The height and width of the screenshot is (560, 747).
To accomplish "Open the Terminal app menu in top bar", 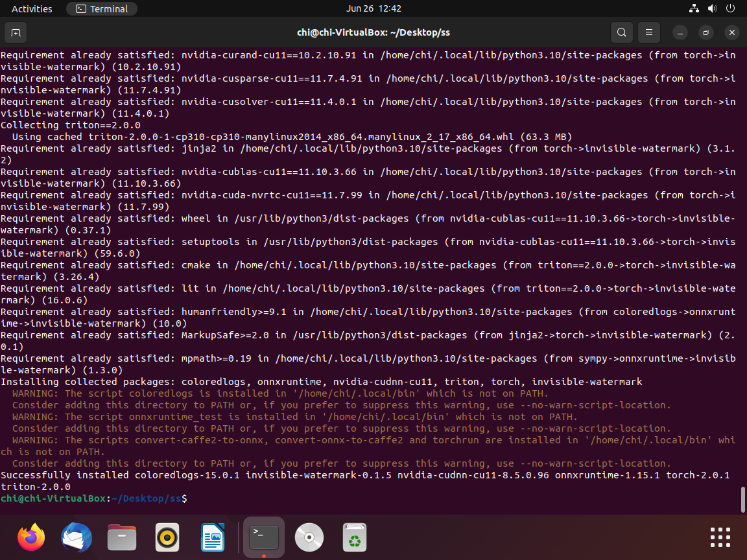I will [x=102, y=8].
